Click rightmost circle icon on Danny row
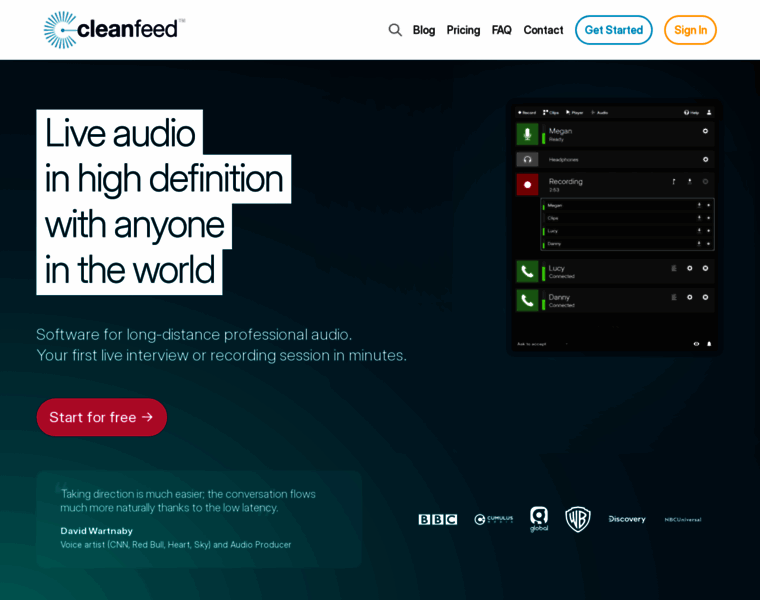This screenshot has height=600, width=760. [705, 297]
